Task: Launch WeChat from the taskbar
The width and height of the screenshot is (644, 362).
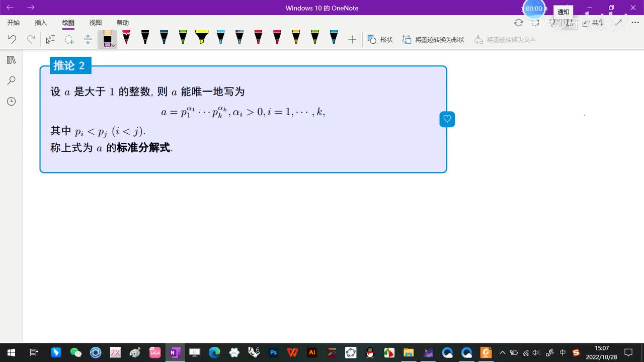Action: coord(75,352)
